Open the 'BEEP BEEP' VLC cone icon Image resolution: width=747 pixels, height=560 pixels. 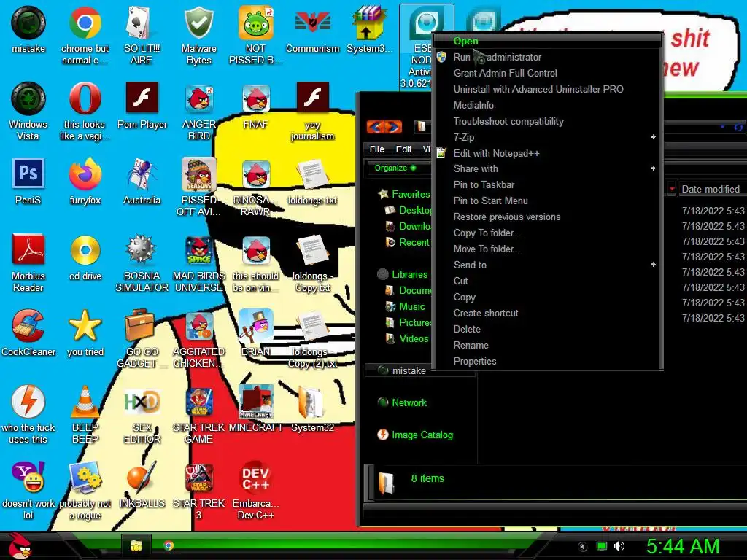pos(85,415)
